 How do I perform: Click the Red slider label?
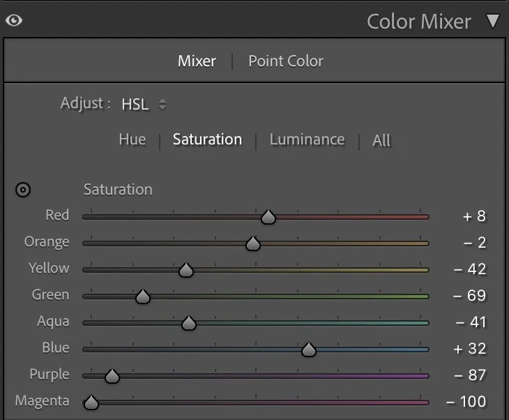pyautogui.click(x=57, y=215)
